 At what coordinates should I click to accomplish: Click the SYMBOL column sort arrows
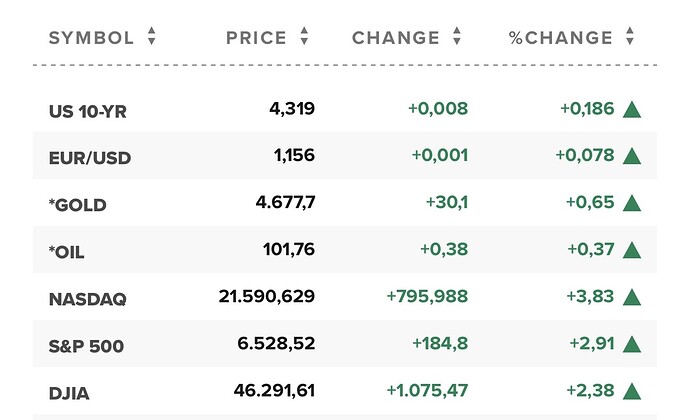click(152, 38)
